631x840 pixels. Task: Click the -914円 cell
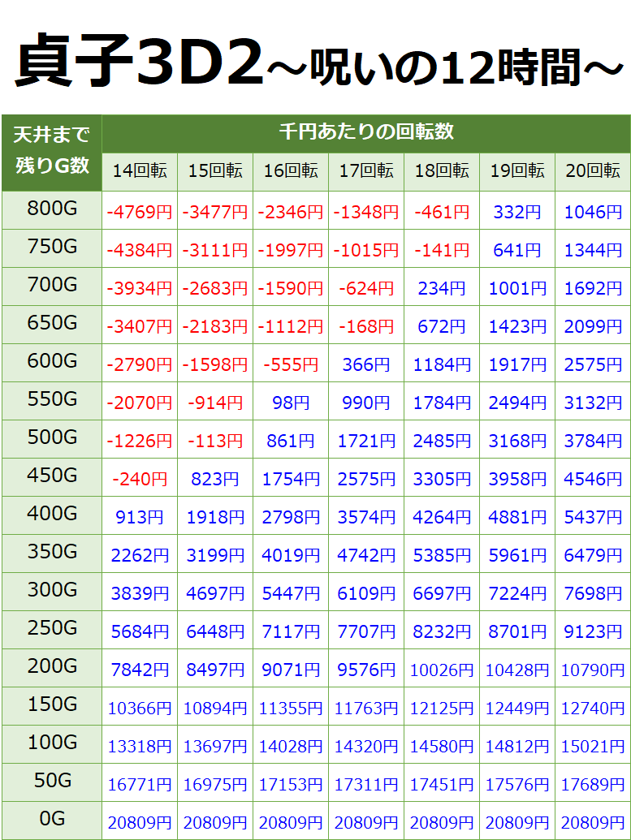point(215,403)
